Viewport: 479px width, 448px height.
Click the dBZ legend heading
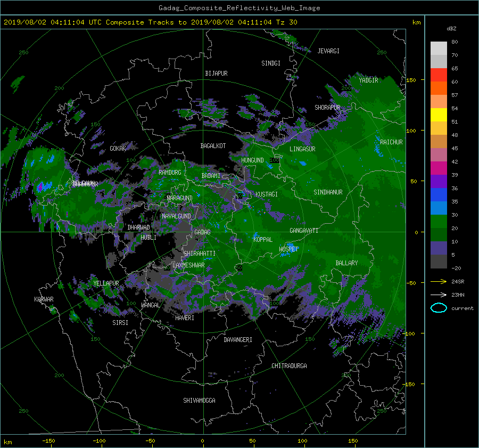tap(451, 29)
